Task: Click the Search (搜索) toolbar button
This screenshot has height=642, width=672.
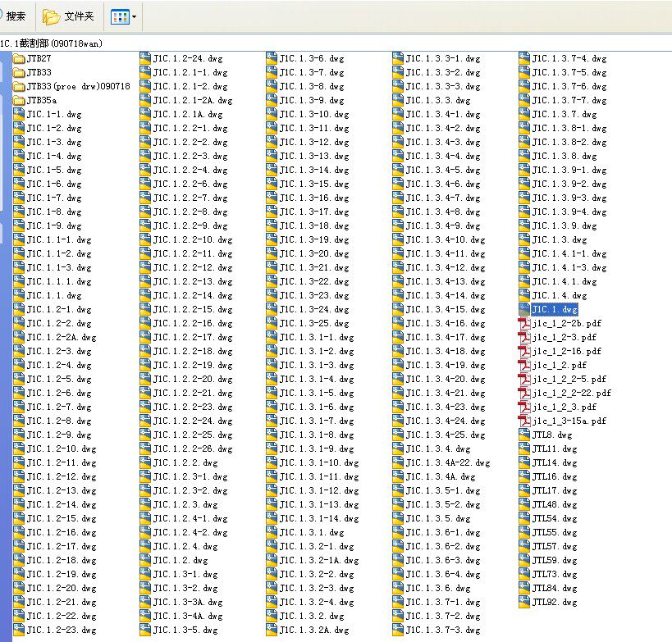Action: coord(14,16)
